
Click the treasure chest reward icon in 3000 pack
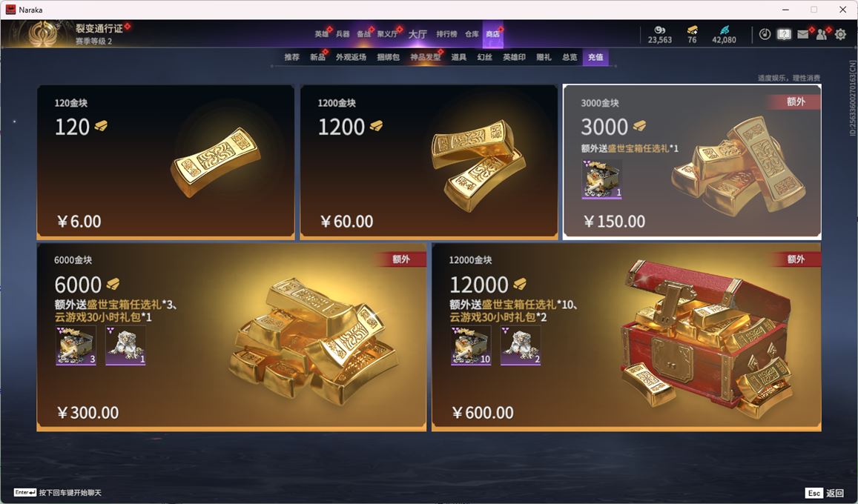[x=602, y=179]
